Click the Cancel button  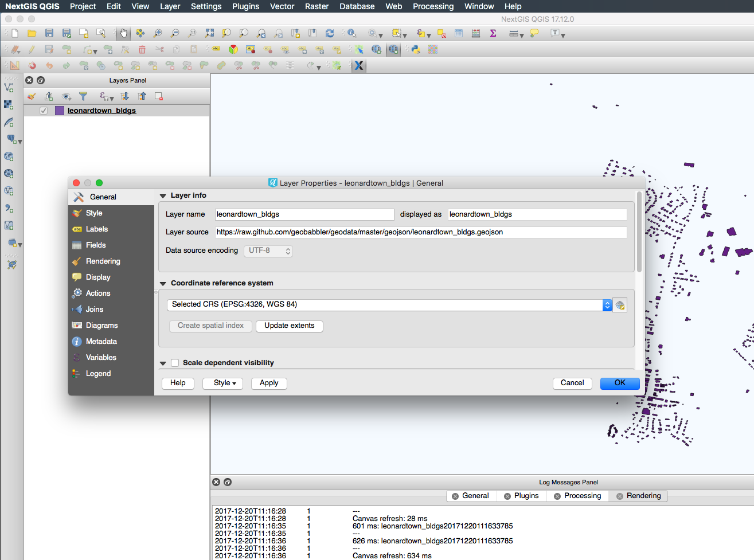coord(572,383)
